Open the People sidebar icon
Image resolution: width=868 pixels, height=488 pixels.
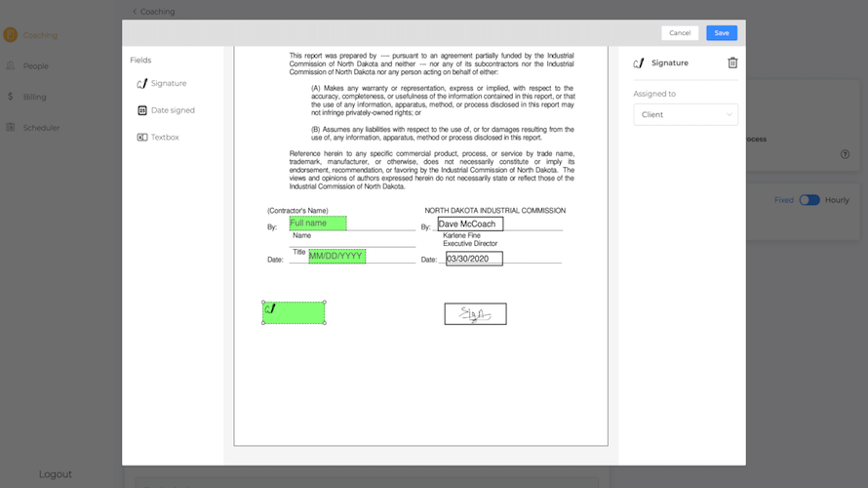pos(11,66)
